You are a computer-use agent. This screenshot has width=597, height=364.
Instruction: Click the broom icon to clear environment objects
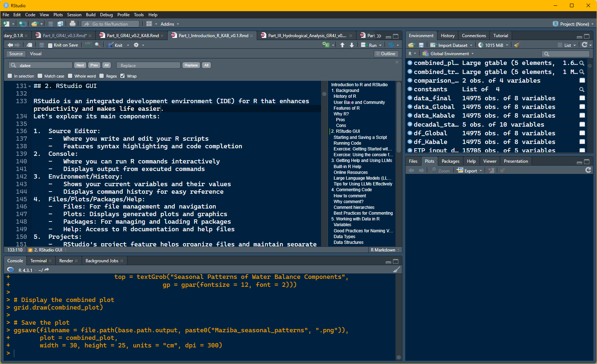pos(517,45)
